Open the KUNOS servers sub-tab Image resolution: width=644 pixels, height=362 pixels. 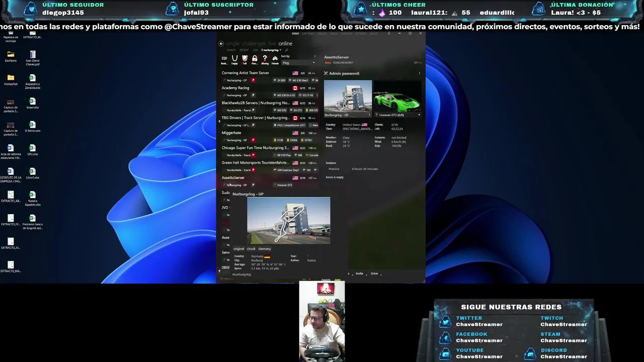(231, 50)
